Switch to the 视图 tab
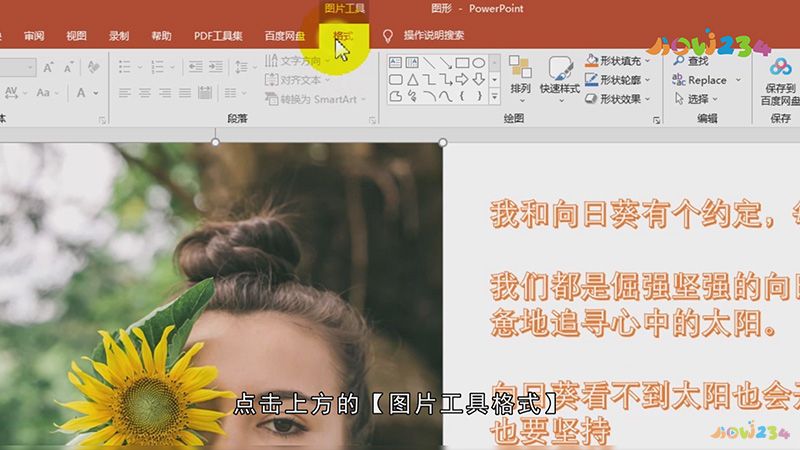 [x=76, y=36]
